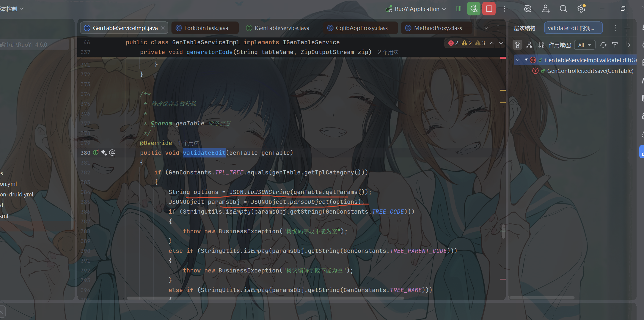Select GenController.editSave(GenTable) tree row
644x320 pixels.
point(583,71)
